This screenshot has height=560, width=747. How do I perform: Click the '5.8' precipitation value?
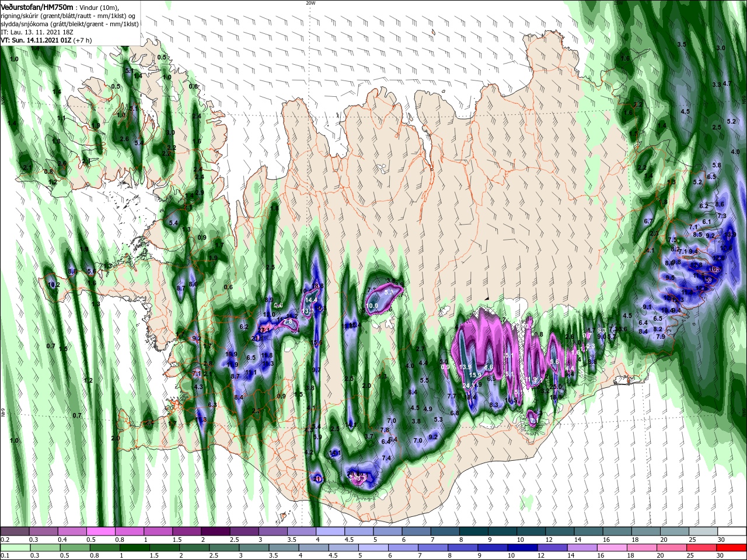point(717,166)
